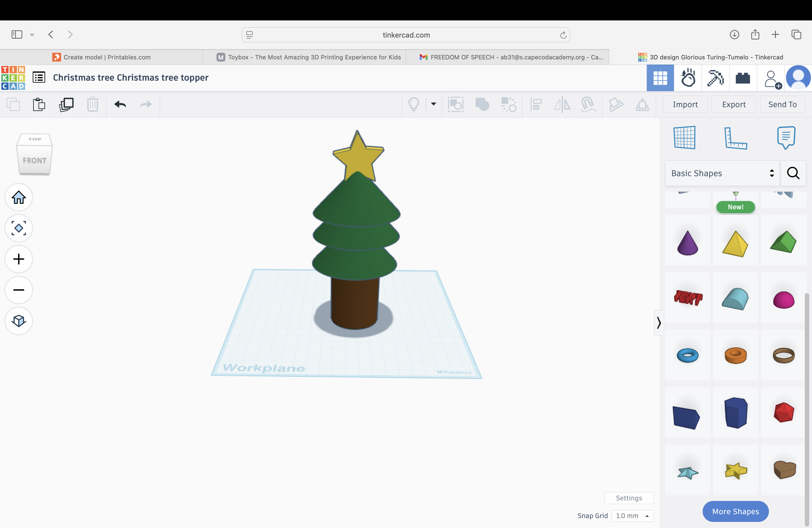812x528 pixels.
Task: Click the Send To button
Action: (x=782, y=104)
